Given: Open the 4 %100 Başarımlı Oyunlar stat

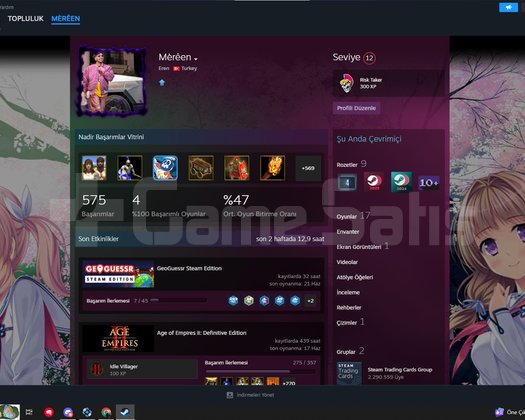Looking at the screenshot, I should (168, 206).
